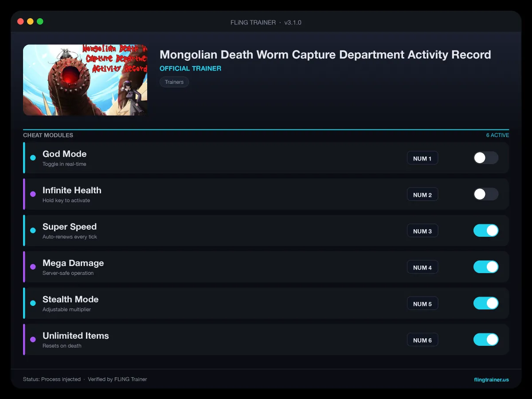The height and width of the screenshot is (399, 532).
Task: Select the NUM 3 hotkey badge
Action: pos(422,231)
